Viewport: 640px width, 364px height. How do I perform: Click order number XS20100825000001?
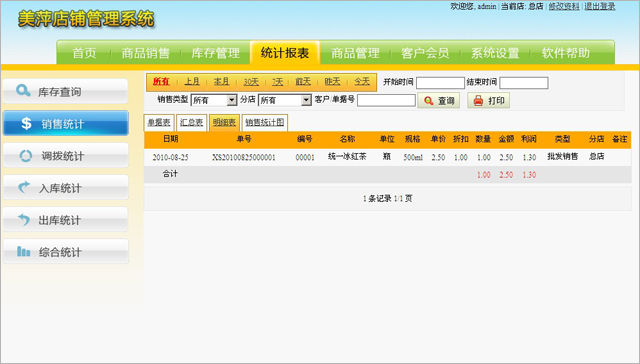(x=244, y=157)
